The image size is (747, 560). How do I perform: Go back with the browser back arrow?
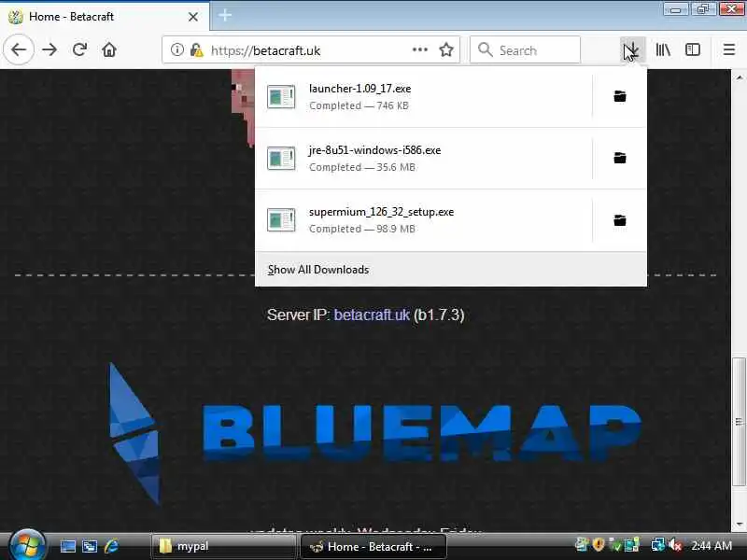point(19,49)
